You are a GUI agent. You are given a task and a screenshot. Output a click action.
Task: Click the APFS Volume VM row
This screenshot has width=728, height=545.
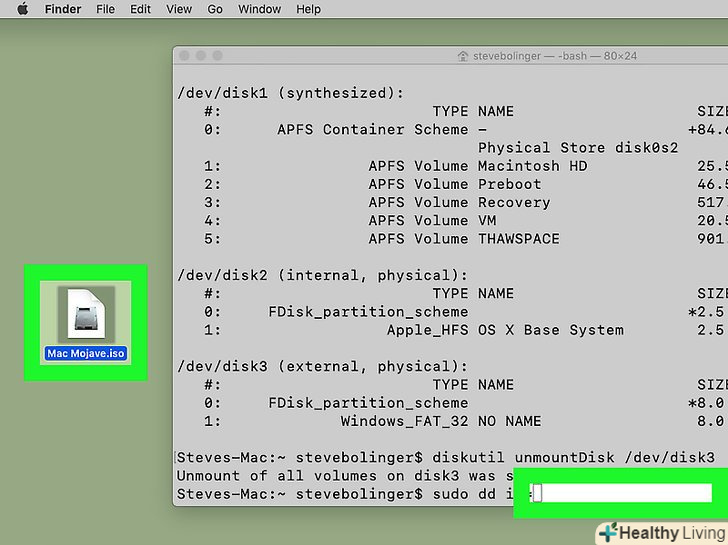(465, 221)
